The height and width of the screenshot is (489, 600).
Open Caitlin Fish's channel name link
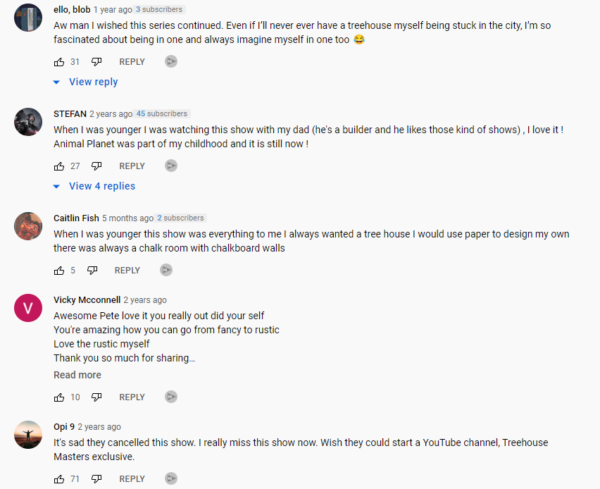click(x=75, y=218)
